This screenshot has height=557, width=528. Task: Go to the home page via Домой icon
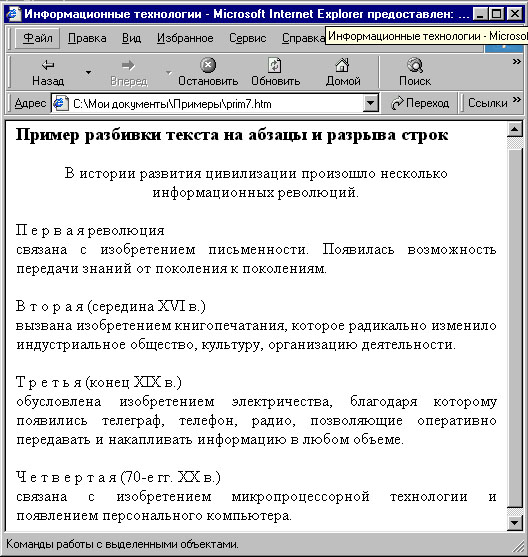[x=343, y=65]
